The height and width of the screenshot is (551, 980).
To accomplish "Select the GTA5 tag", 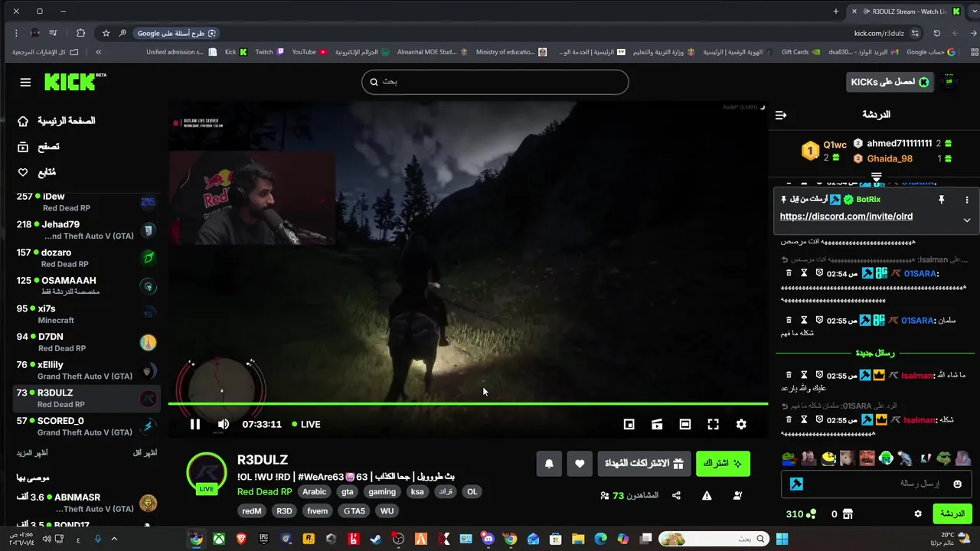I will tap(354, 511).
